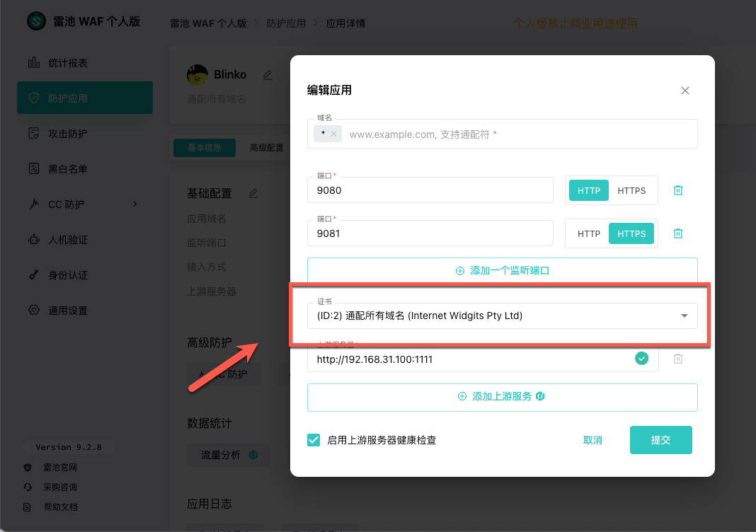Select HTTPS for port 9080

[631, 190]
